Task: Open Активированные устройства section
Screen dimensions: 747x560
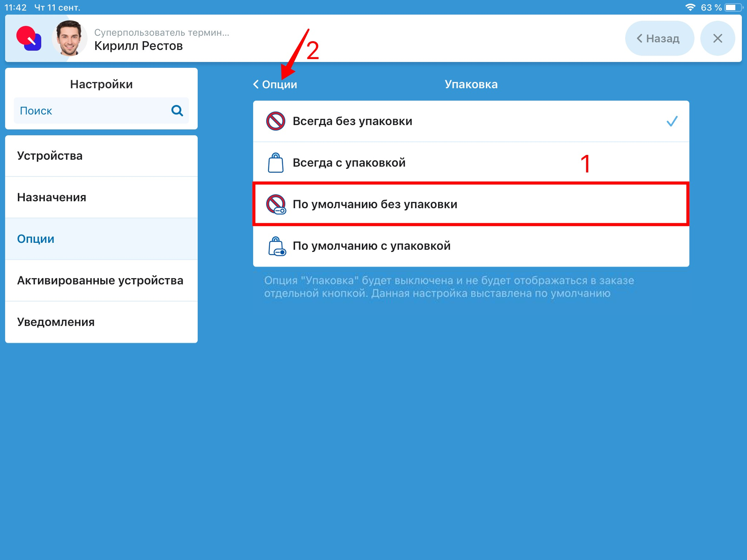Action: pyautogui.click(x=101, y=281)
